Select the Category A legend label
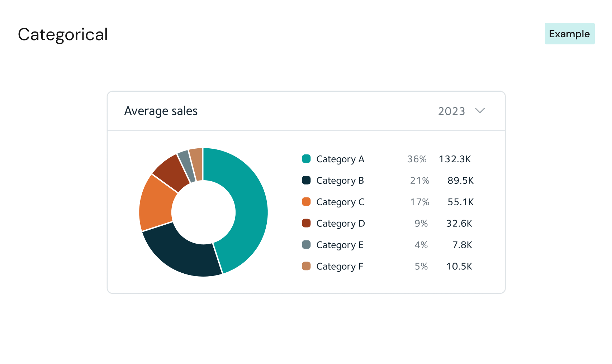The height and width of the screenshot is (364, 612). [x=340, y=159]
